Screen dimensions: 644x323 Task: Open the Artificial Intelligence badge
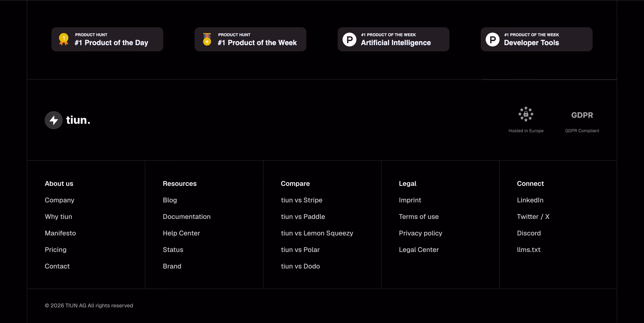click(394, 40)
